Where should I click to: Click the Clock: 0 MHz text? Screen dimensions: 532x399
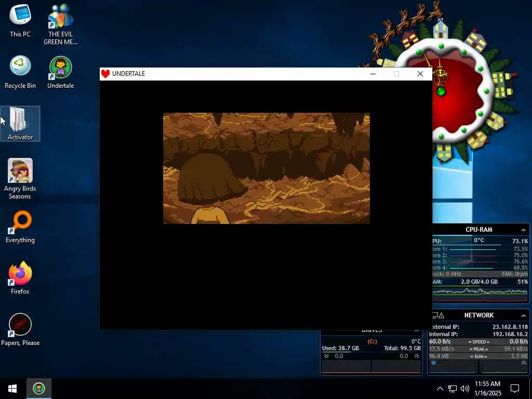(446, 274)
